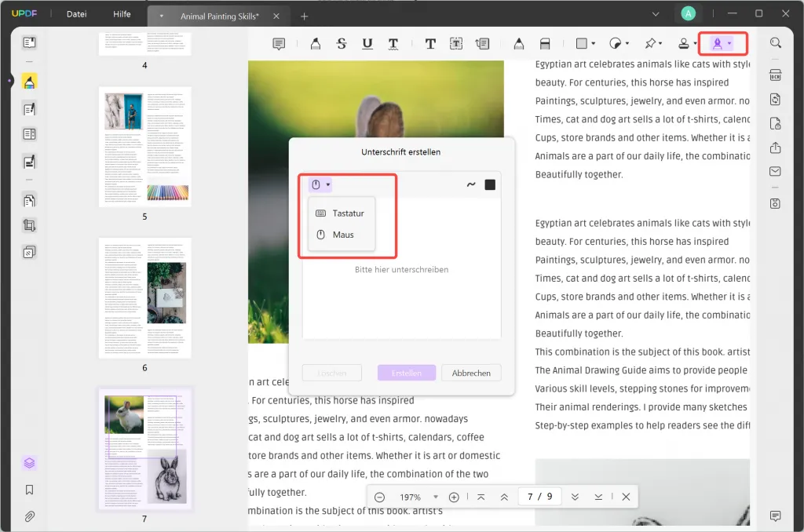Close the Animal Painting Skills tab
The height and width of the screenshot is (532, 804).
click(276, 16)
